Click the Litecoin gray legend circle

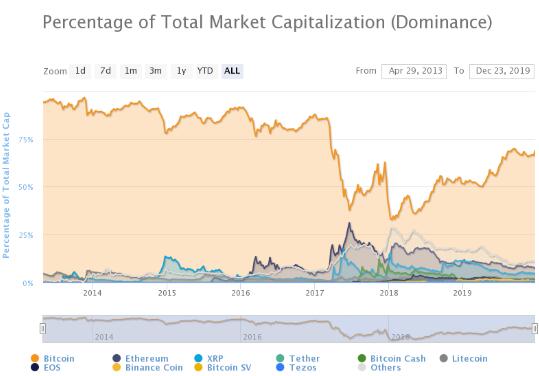[443, 358]
